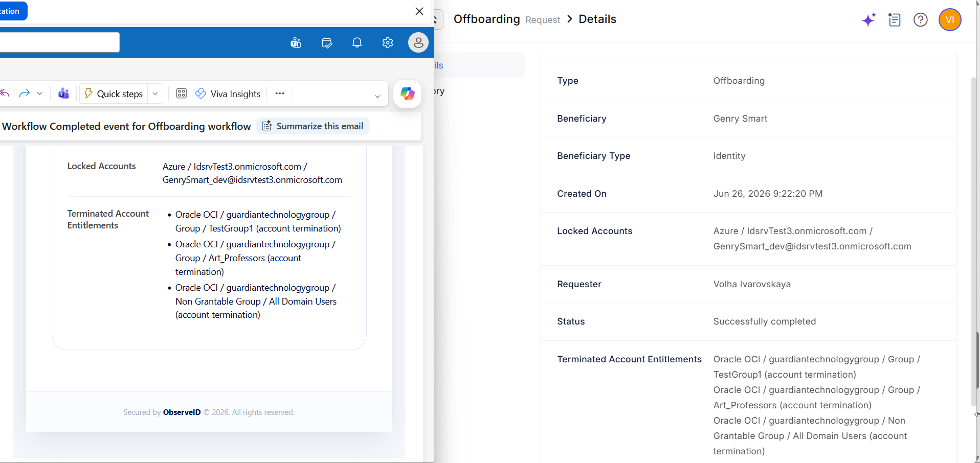980x463 pixels.
Task: Open more options ellipsis in toolbar
Action: pos(280,94)
